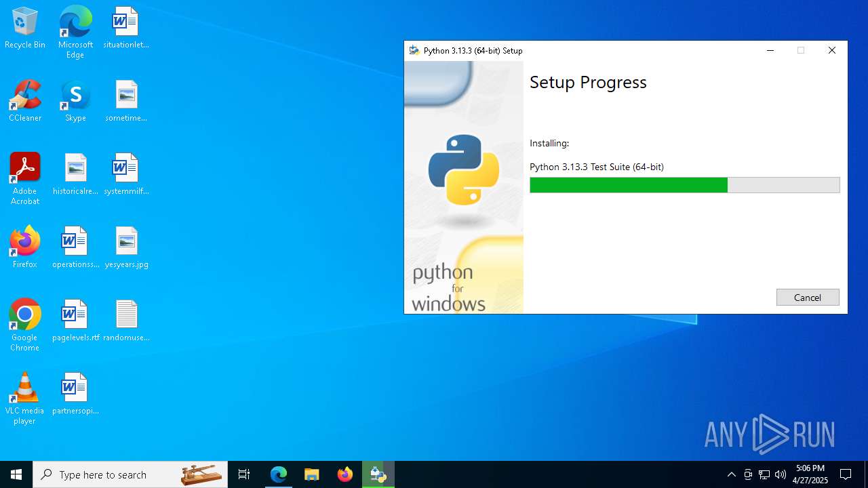
Task: Click the Setup Progress heading
Action: coord(588,82)
